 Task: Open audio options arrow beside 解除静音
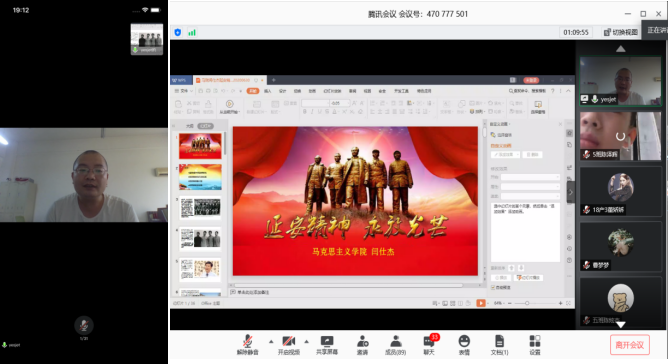point(271,341)
